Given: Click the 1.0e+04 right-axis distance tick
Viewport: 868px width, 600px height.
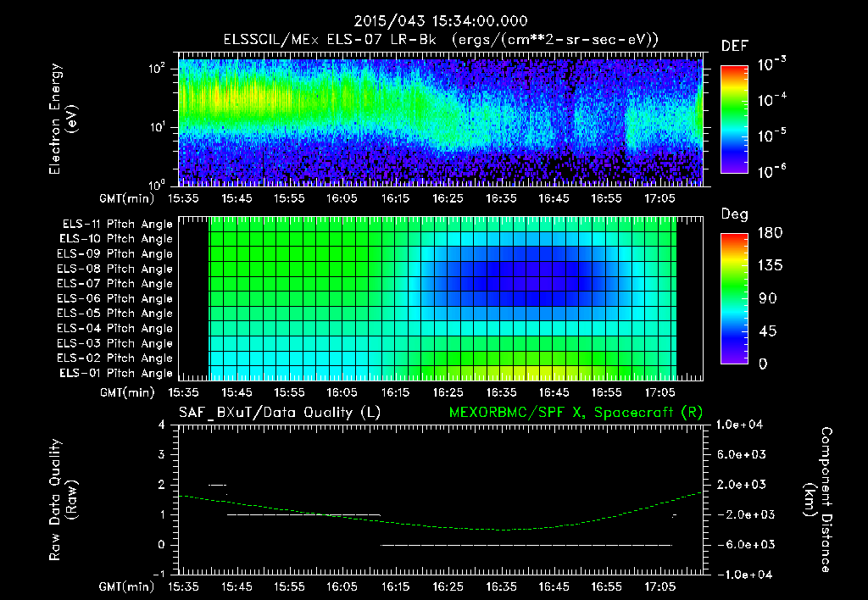Looking at the screenshot, I should point(739,425).
